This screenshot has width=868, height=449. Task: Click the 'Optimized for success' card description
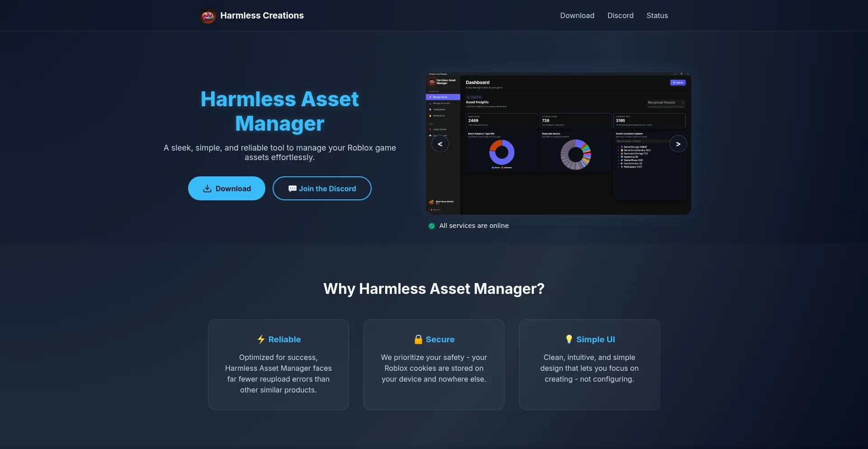(x=278, y=373)
